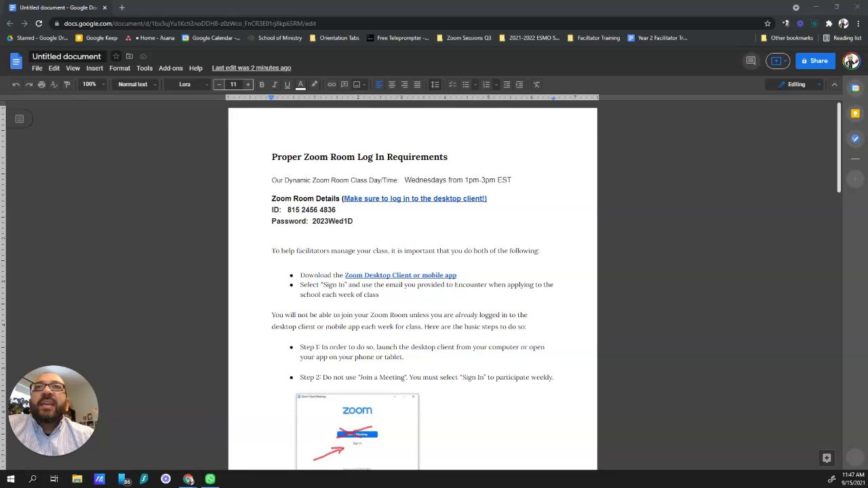This screenshot has width=868, height=488.
Task: Click the Undo arrow in the toolbar
Action: coord(16,85)
